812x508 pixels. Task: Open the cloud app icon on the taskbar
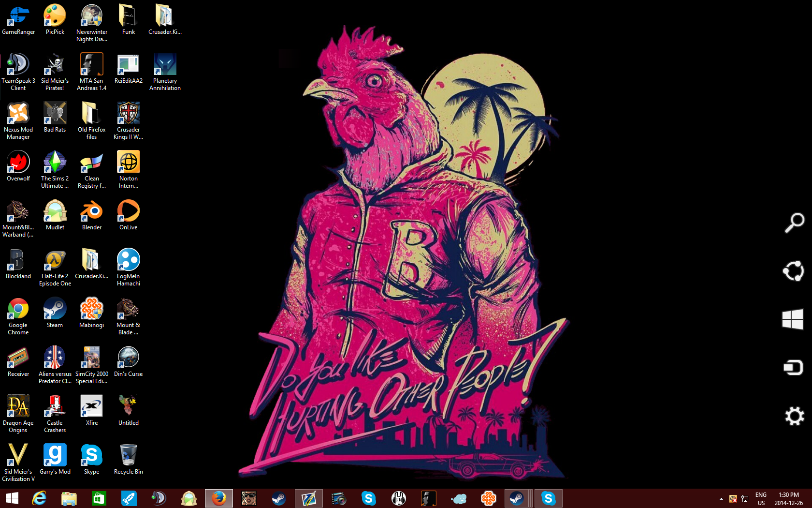pyautogui.click(x=459, y=498)
